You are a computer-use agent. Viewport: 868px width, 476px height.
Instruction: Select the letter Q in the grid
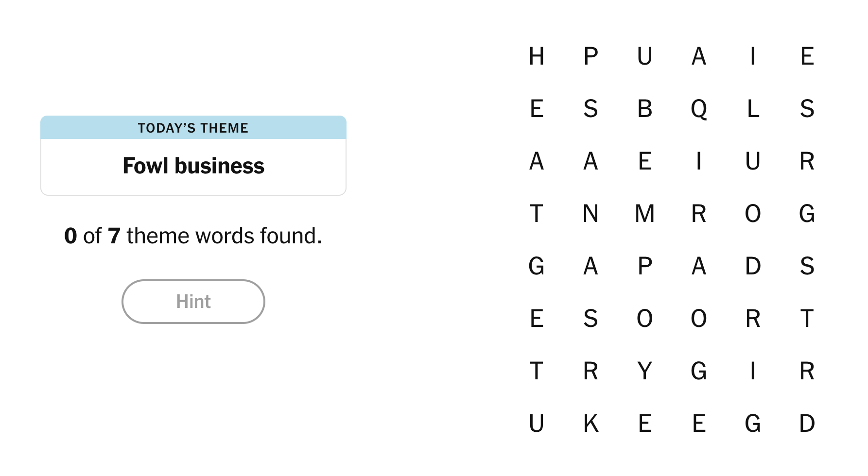(699, 109)
